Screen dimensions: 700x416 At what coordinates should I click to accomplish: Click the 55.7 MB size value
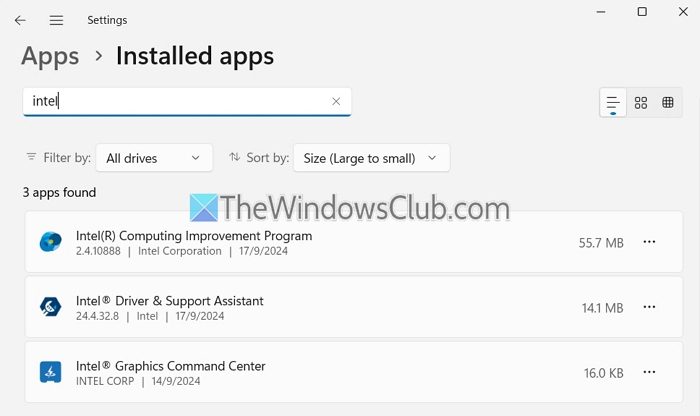click(601, 243)
